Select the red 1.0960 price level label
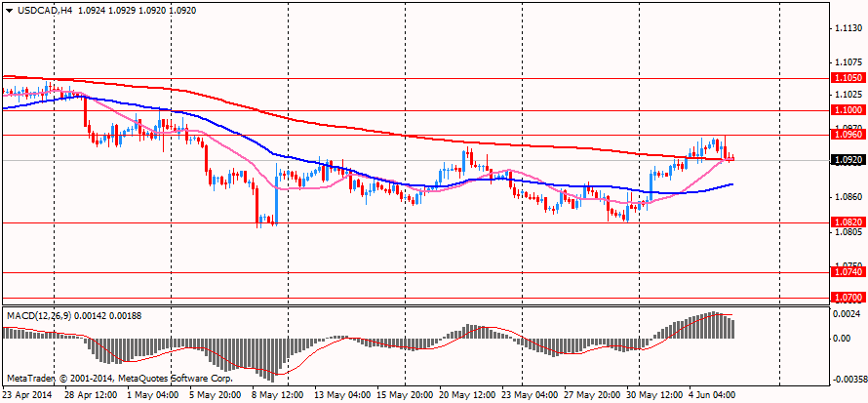This screenshot has width=868, height=403. [x=848, y=135]
